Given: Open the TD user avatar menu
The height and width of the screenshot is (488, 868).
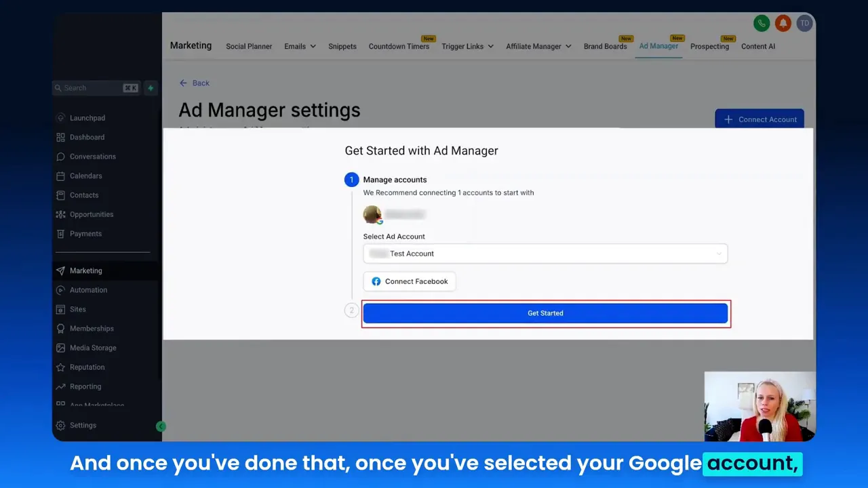Looking at the screenshot, I should (x=804, y=23).
